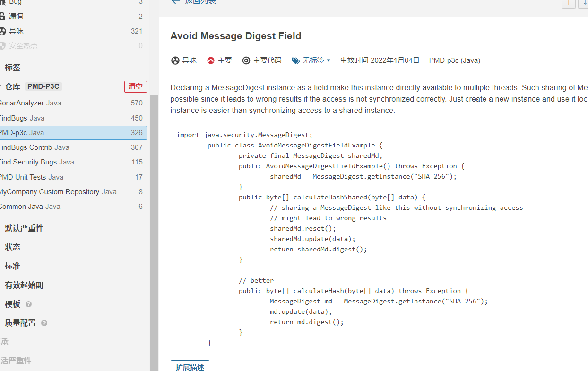
Task: Click the help icon next to 质量配置
Action: point(43,323)
